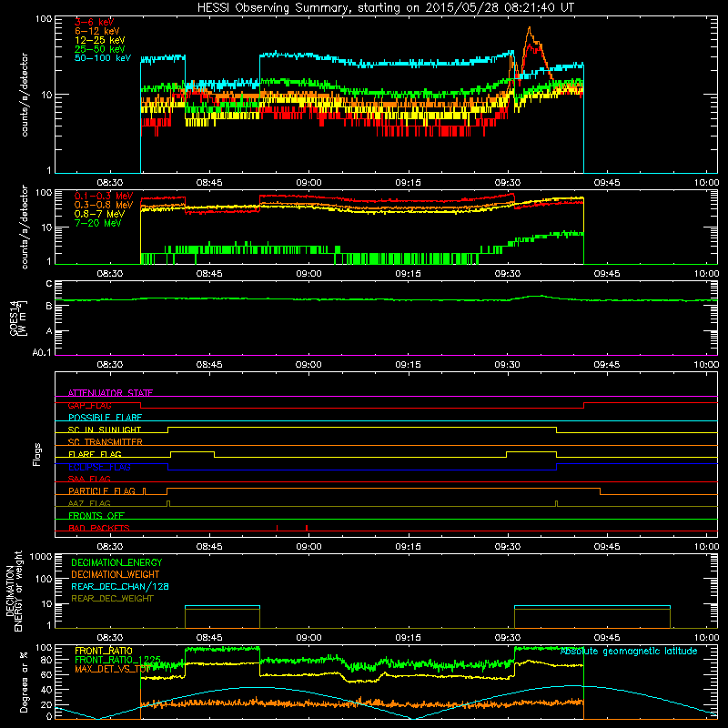728x728 pixels.
Task: Click the vertical Flags axis title
Action: point(37,454)
